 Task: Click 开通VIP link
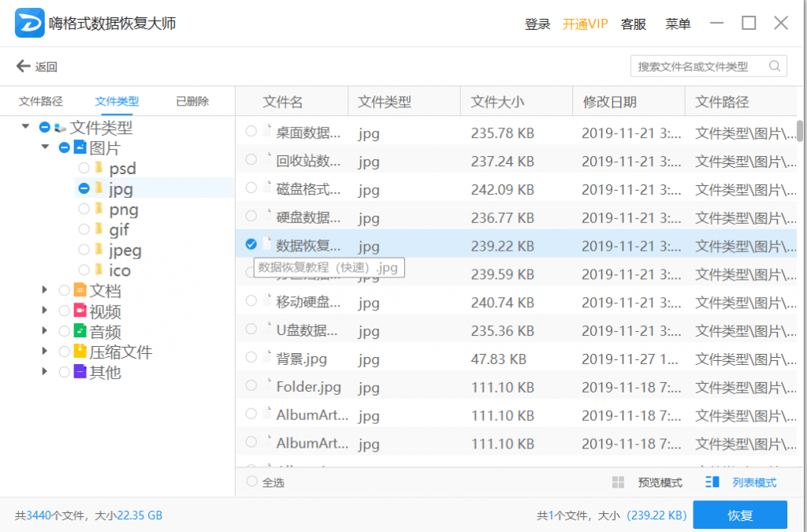tap(586, 24)
